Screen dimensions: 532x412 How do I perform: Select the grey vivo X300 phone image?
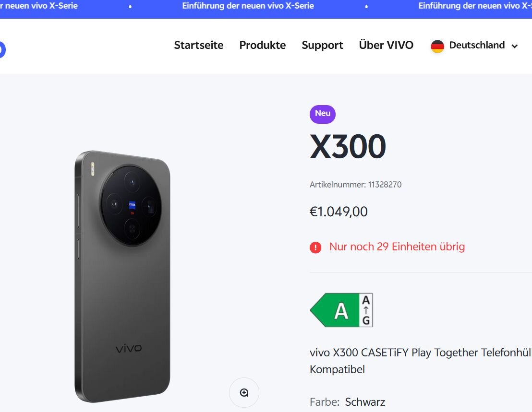[122, 276]
